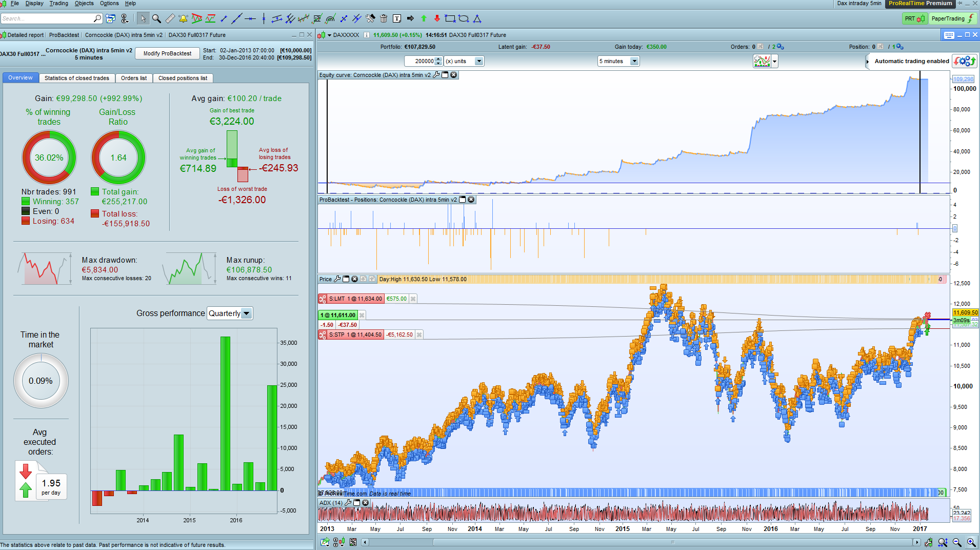
Task: Select the rectangle drawing tool
Action: click(x=450, y=19)
